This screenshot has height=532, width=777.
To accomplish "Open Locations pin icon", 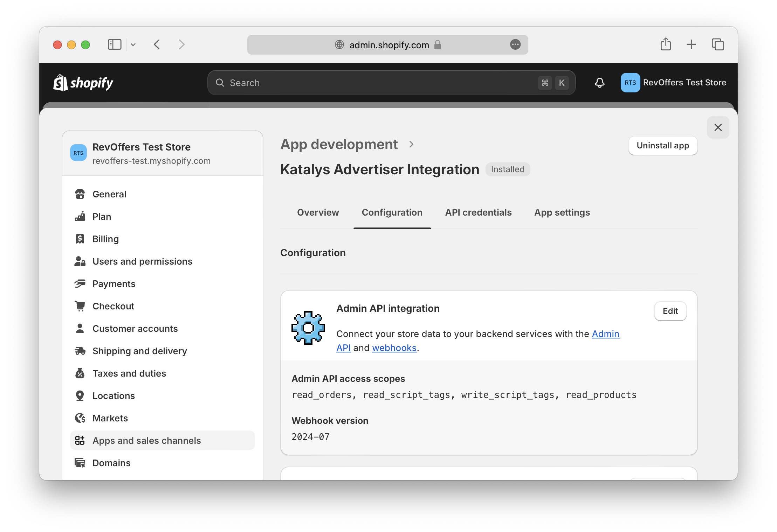I will (80, 396).
